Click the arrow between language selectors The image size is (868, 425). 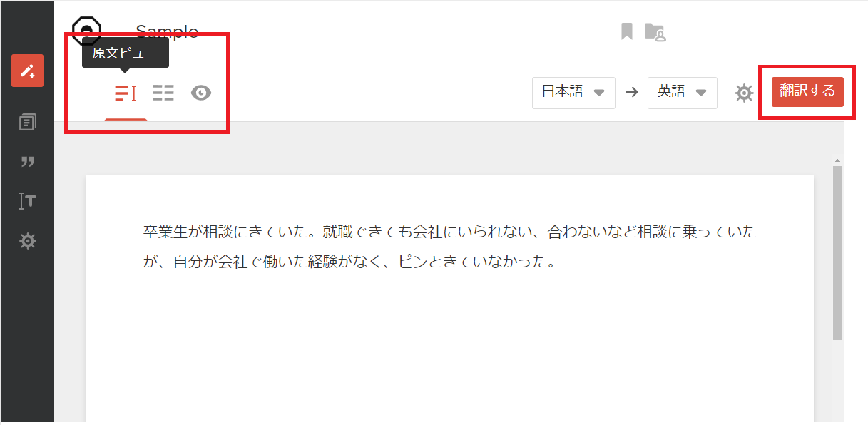(631, 93)
